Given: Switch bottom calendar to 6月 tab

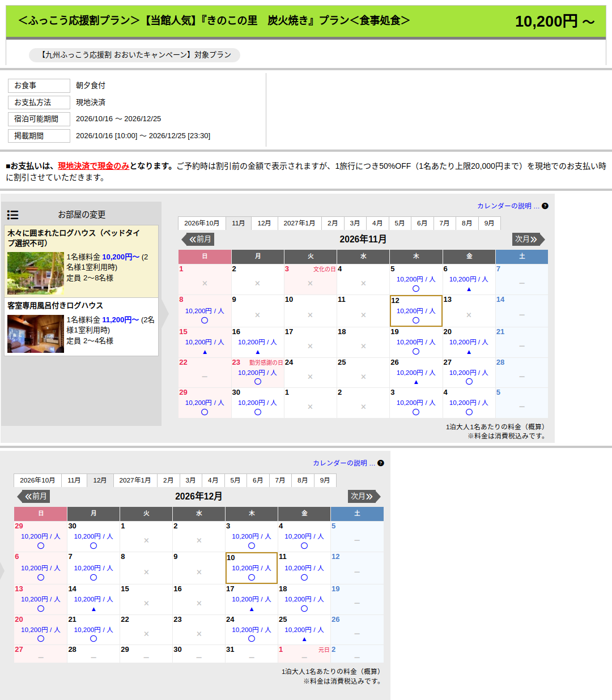Looking at the screenshot, I should click(x=258, y=480).
